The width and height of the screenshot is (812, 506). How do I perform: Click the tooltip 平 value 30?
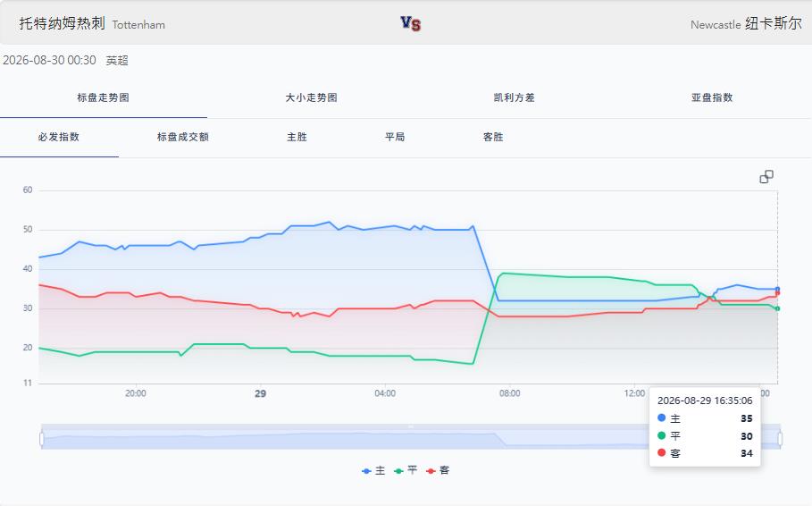[x=746, y=436]
